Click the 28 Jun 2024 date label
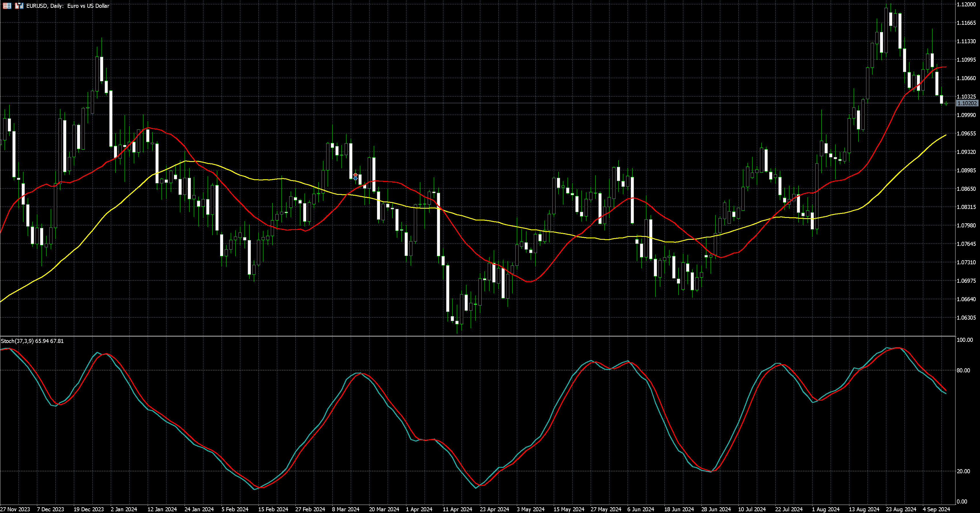Image resolution: width=980 pixels, height=513 pixels. 716,509
